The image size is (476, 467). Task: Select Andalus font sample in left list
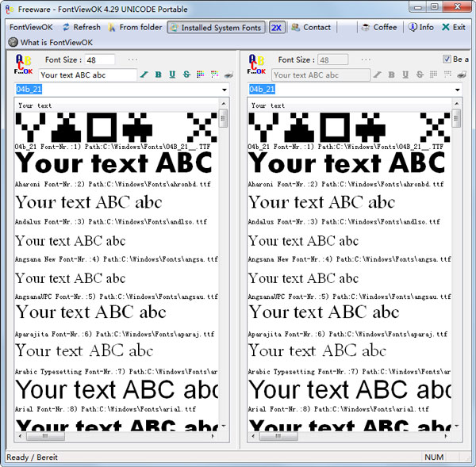89,202
